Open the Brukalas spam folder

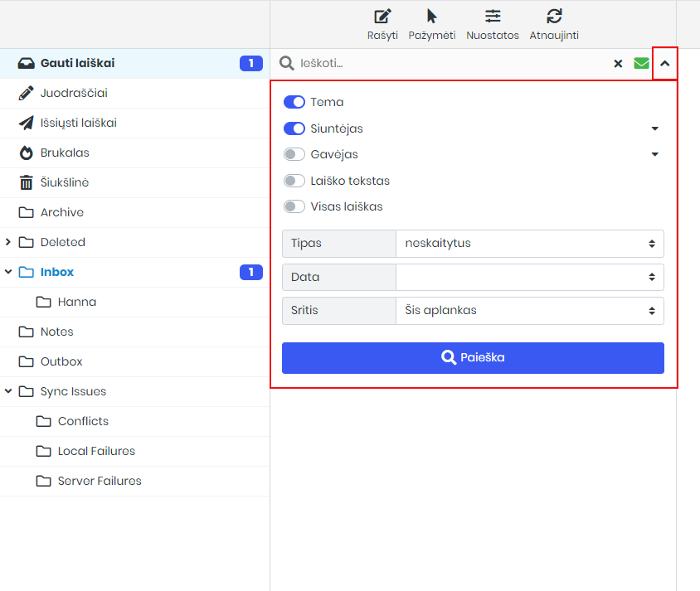tap(134, 153)
